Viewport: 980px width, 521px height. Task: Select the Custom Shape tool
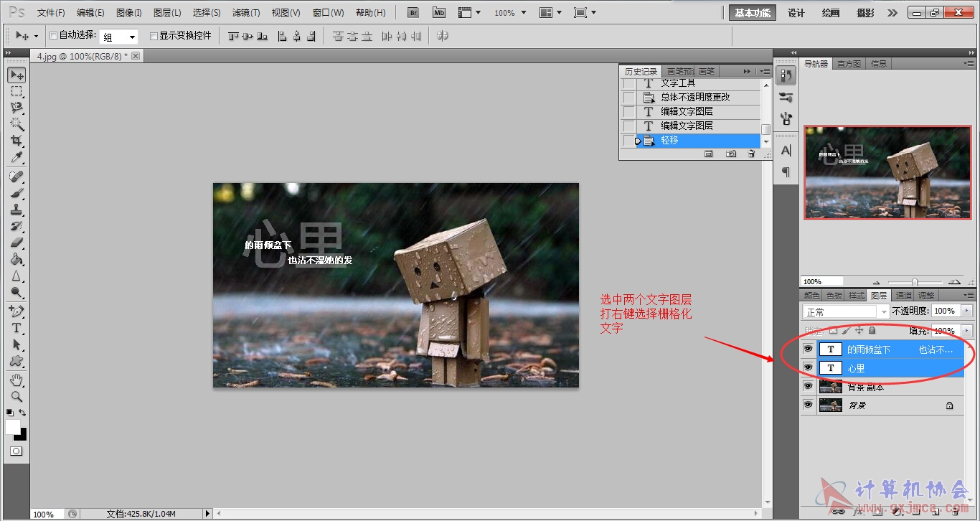point(17,361)
